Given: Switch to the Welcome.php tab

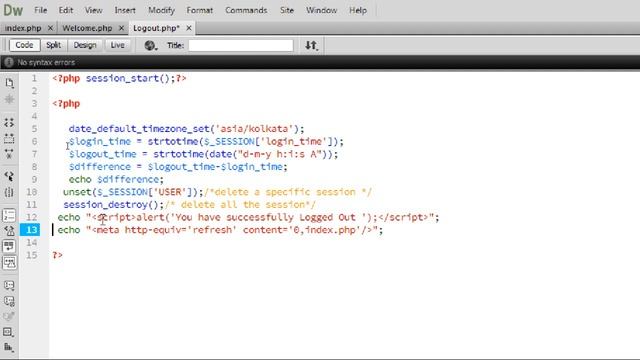Looking at the screenshot, I should [87, 28].
